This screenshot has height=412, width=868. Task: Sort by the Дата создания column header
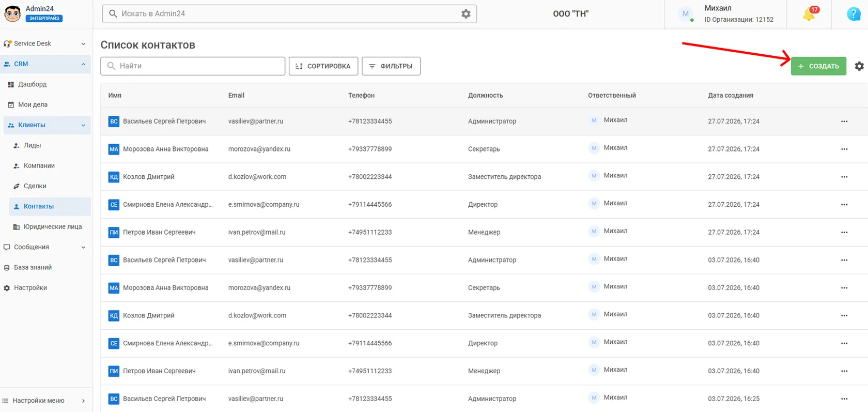pos(731,96)
